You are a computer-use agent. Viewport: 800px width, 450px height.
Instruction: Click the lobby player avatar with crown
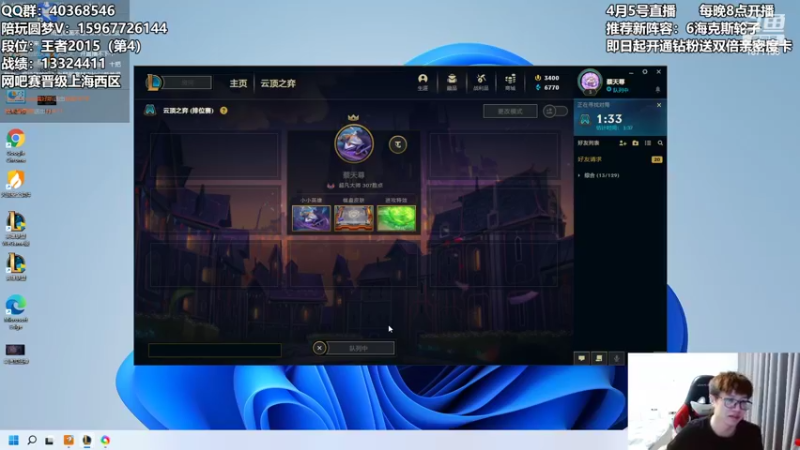coord(354,143)
